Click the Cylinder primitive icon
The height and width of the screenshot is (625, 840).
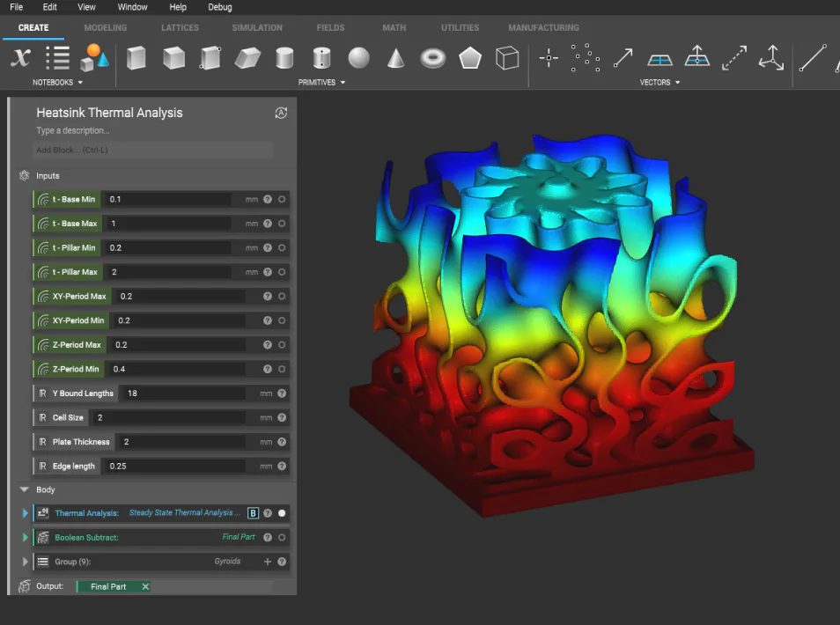click(x=284, y=58)
